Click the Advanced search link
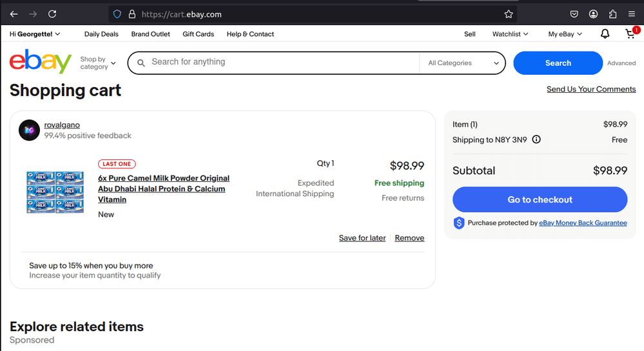 coord(621,63)
